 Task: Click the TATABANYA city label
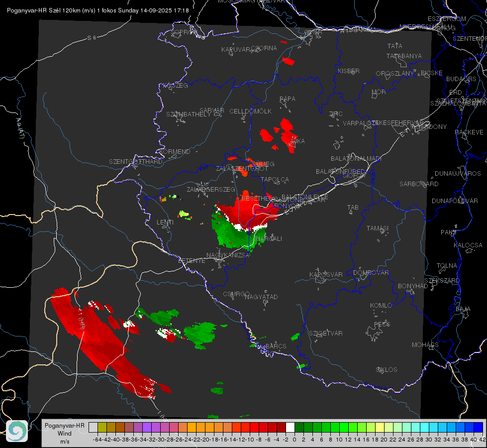click(x=404, y=56)
